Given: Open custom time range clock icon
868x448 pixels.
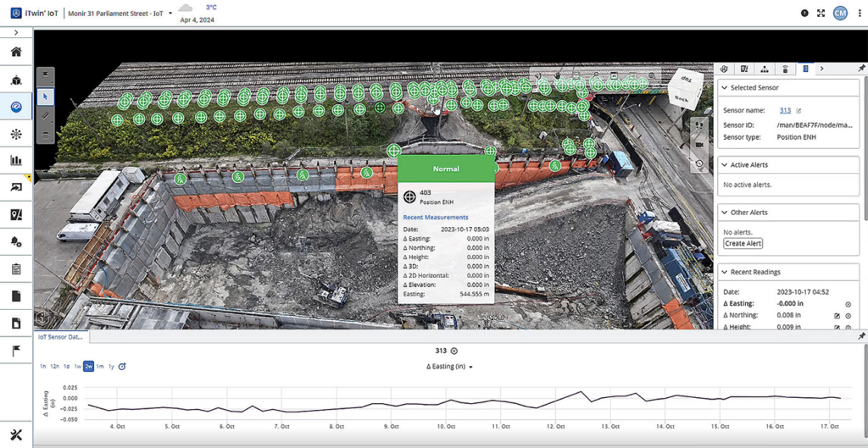Looking at the screenshot, I should click(122, 366).
